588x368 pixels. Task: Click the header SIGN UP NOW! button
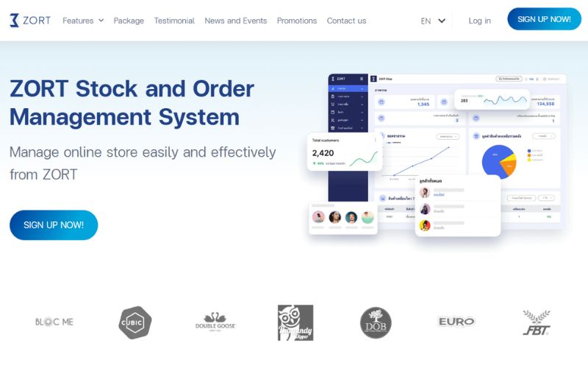(x=544, y=19)
